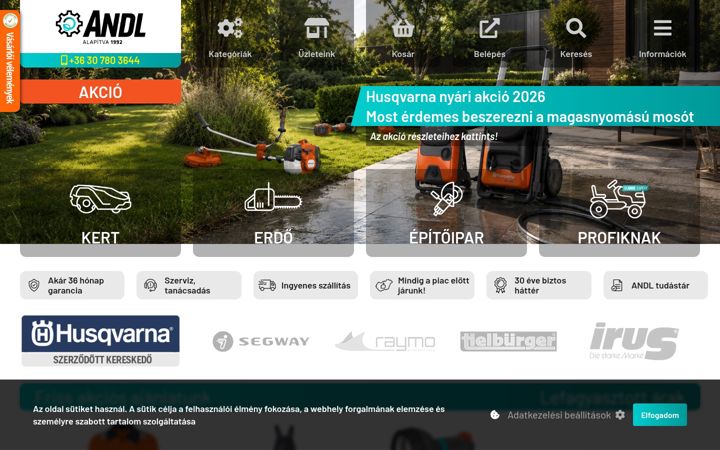Open the Információk hamburger menu icon

tap(662, 28)
